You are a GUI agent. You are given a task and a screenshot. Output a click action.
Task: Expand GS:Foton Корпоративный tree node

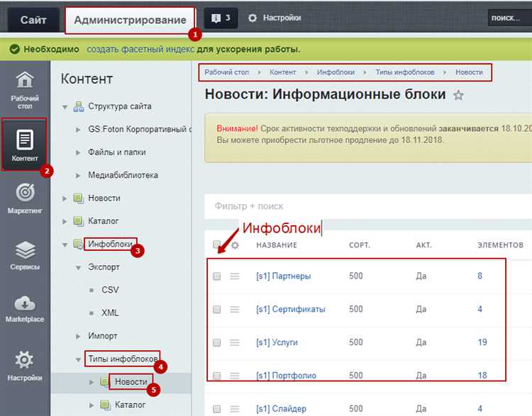click(x=78, y=130)
